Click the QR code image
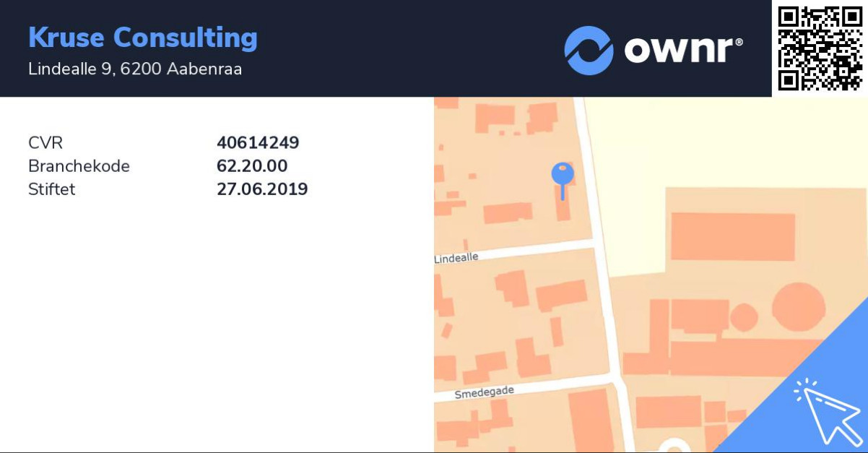The image size is (868, 453). [x=820, y=48]
